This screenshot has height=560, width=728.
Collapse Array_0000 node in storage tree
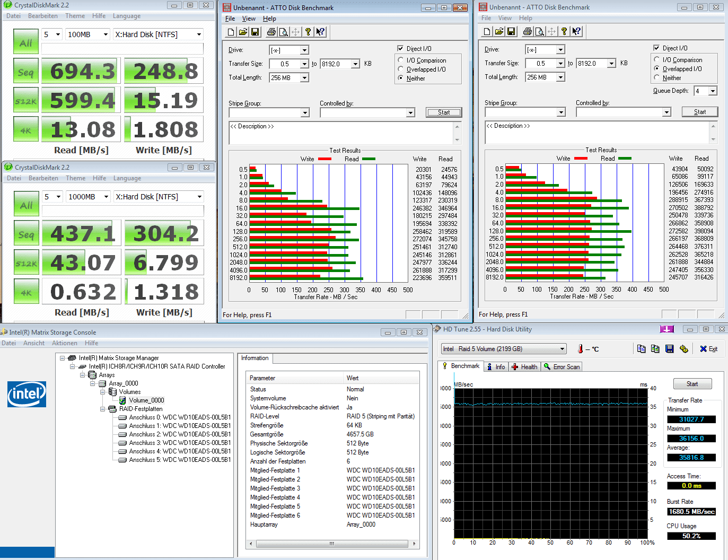tap(92, 383)
